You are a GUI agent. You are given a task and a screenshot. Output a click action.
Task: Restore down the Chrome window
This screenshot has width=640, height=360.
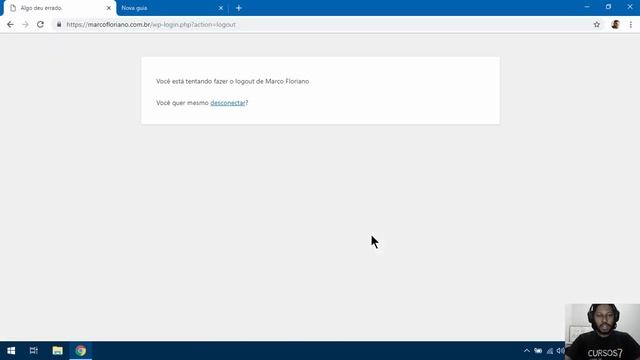point(608,7)
